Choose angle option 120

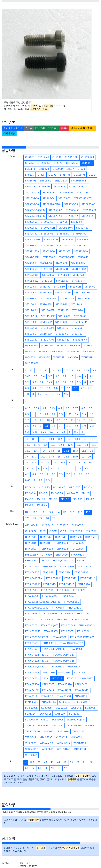[x=32, y=762]
